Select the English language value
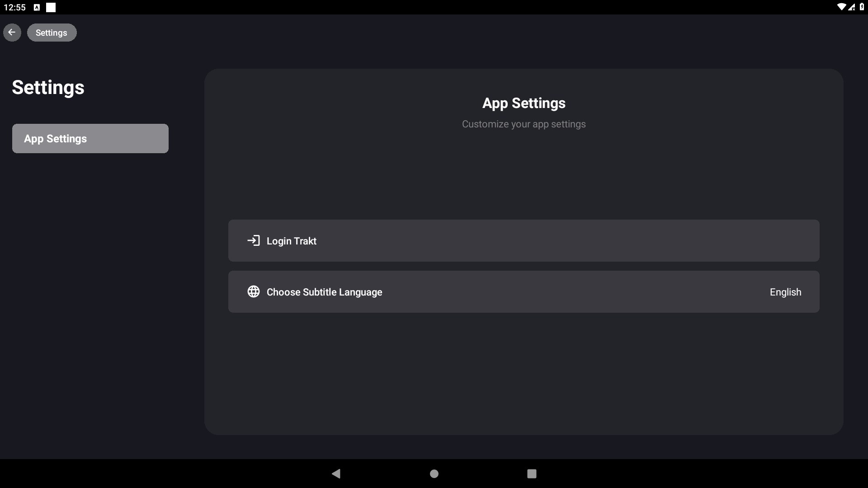This screenshot has height=488, width=868. pos(785,291)
